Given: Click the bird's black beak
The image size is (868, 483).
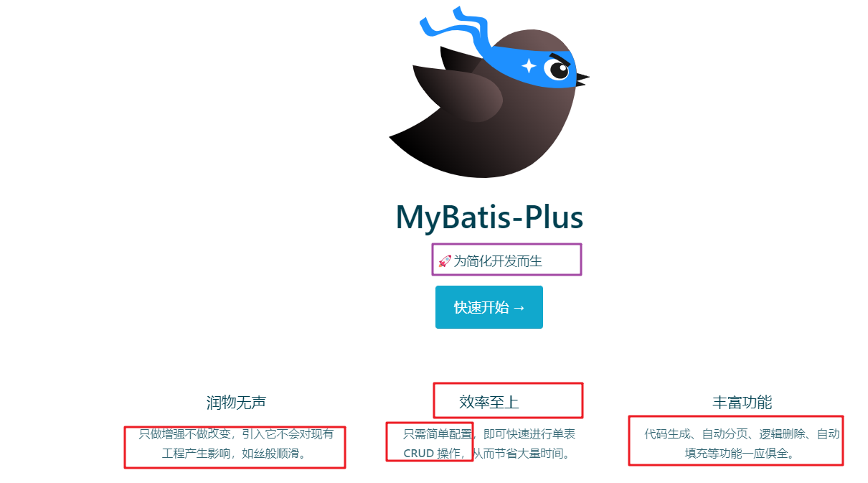Looking at the screenshot, I should coord(582,77).
